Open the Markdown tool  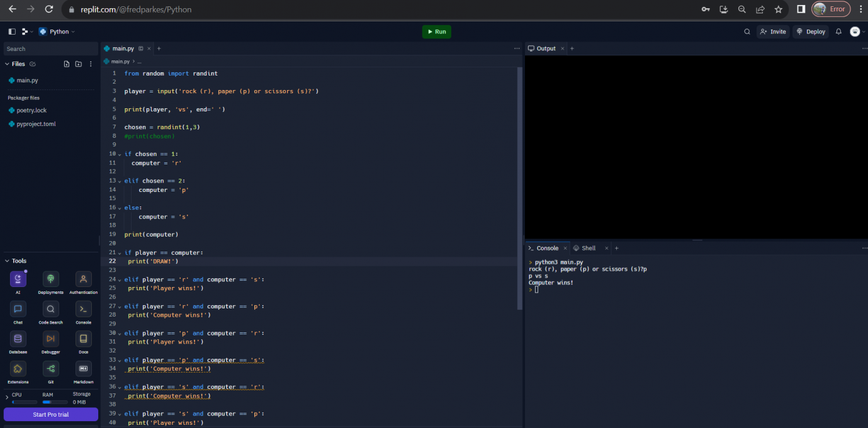coord(83,369)
